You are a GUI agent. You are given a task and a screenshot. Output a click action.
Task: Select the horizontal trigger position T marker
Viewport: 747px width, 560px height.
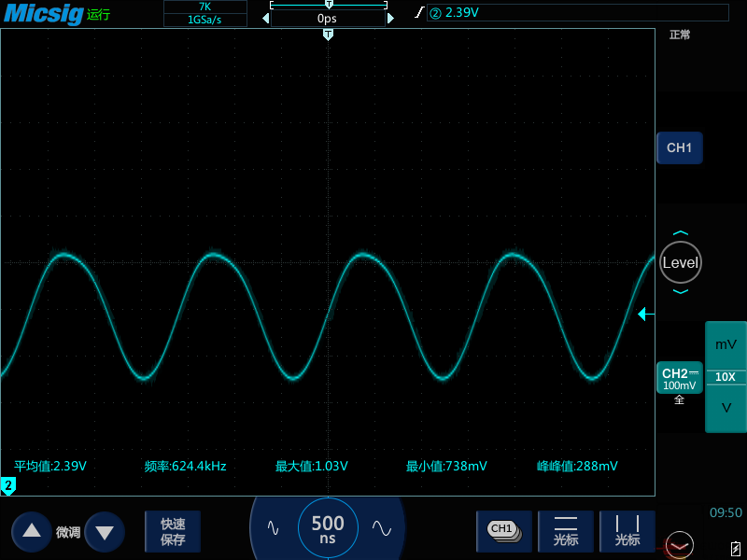[328, 35]
